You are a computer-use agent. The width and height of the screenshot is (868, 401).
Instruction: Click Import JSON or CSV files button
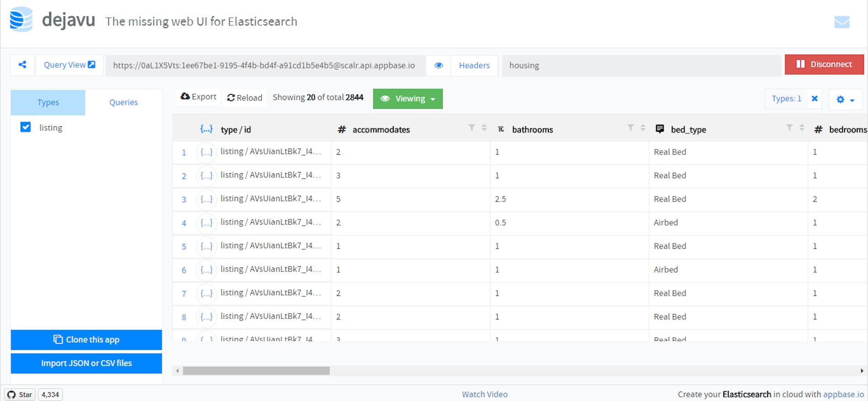click(x=86, y=363)
